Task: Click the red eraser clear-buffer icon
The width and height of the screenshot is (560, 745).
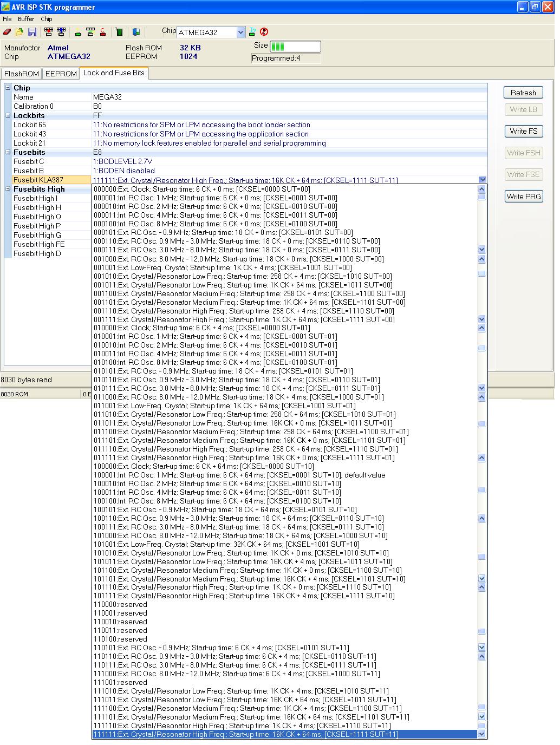Action: coord(7,32)
